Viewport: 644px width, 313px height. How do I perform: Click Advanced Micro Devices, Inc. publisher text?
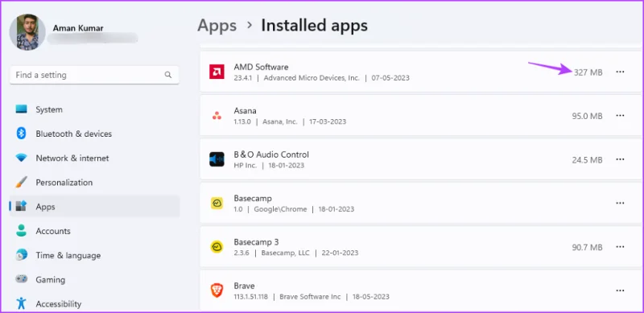coord(312,77)
